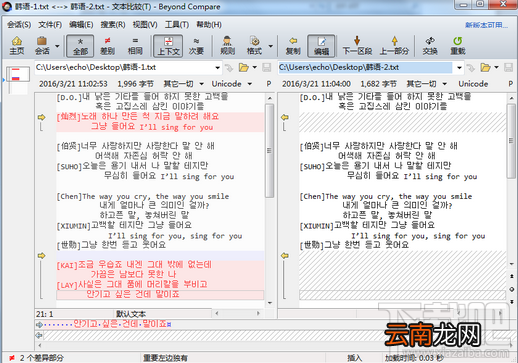The height and width of the screenshot is (363, 518).
Task: Toggle the 差别 differences filter
Action: tap(107, 46)
